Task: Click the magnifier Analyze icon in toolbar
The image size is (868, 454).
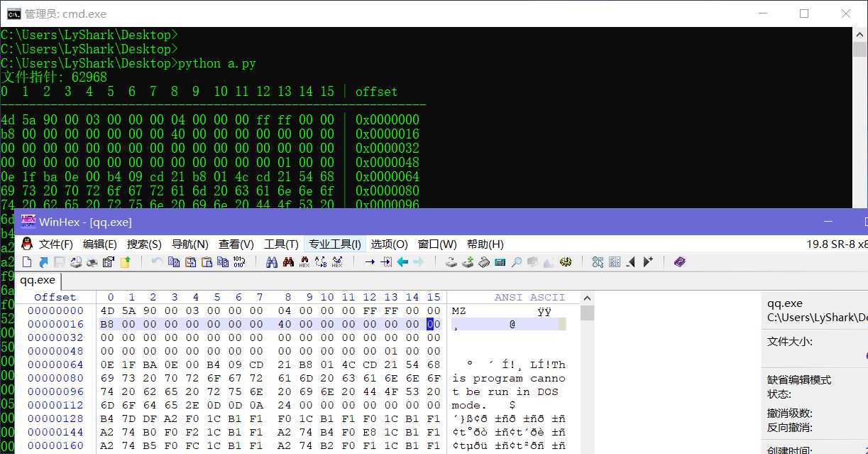Action: (x=516, y=262)
